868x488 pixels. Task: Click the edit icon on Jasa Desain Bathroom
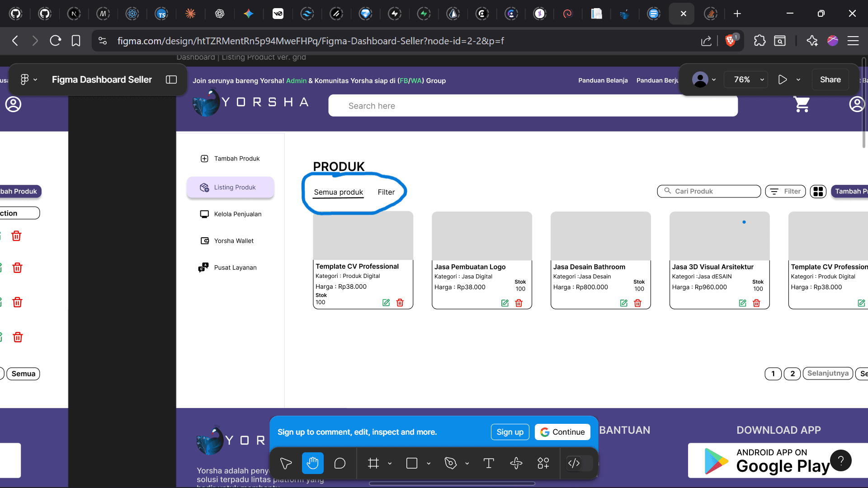(x=624, y=303)
